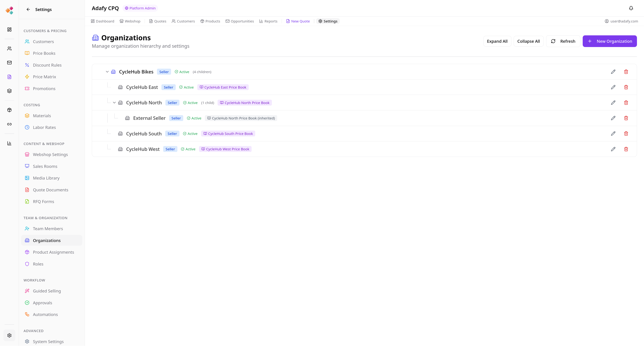
Task: Open the Products tab
Action: tap(210, 21)
